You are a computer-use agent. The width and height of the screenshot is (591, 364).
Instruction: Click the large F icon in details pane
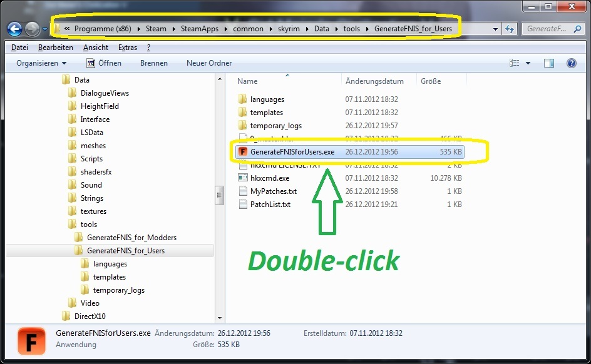32,341
